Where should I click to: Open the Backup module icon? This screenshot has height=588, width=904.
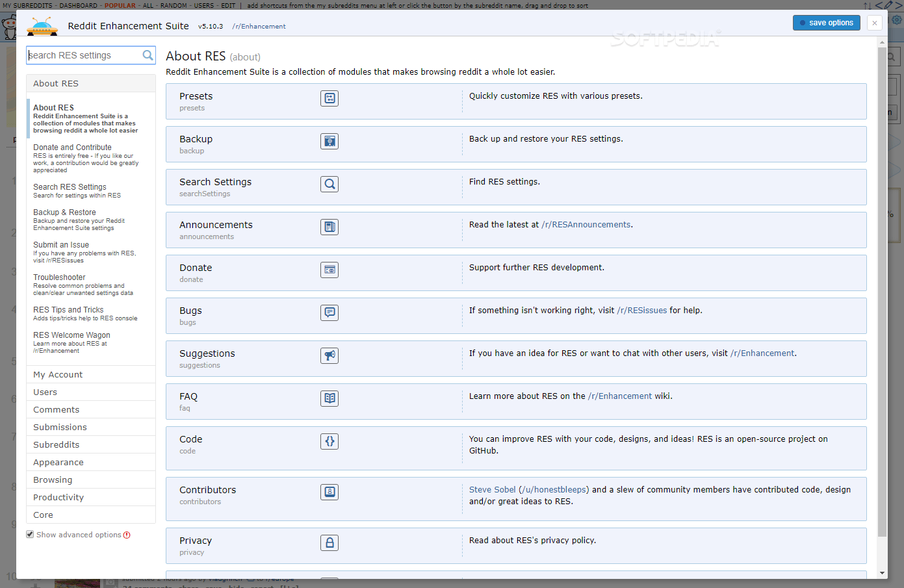pos(329,141)
